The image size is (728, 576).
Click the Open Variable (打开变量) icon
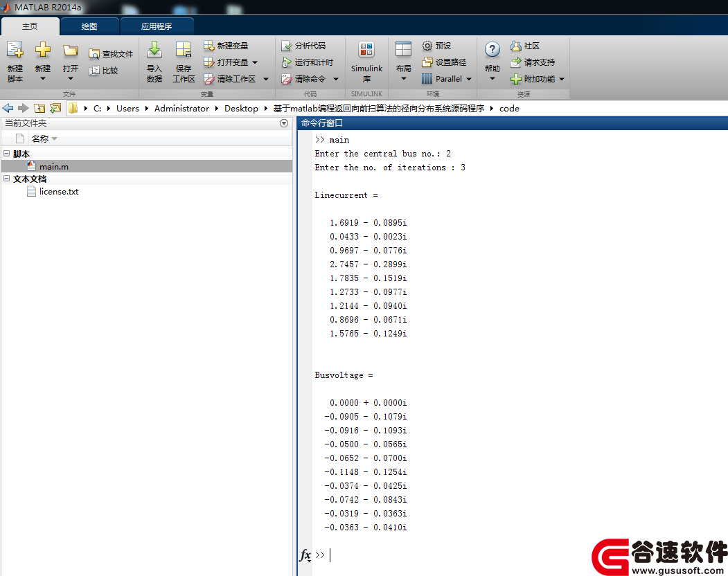pos(209,62)
